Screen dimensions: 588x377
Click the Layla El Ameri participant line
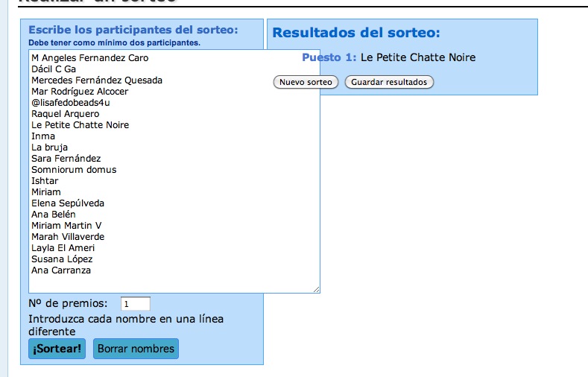point(63,248)
